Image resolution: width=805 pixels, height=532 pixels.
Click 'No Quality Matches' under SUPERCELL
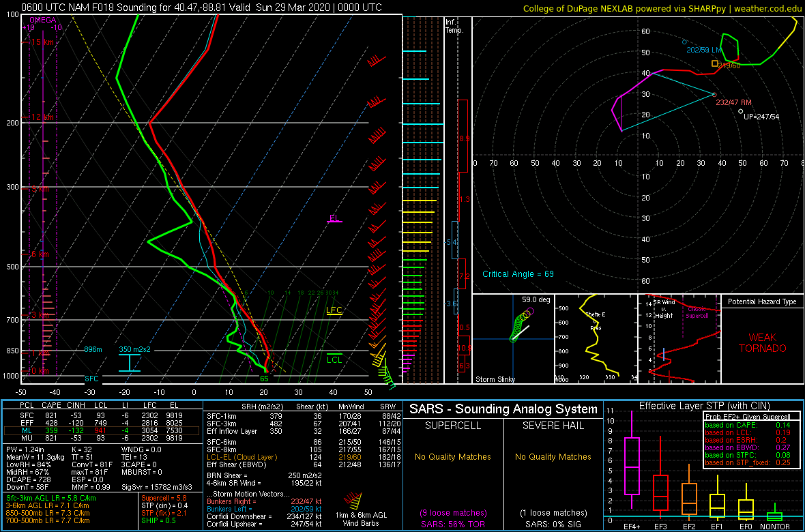point(454,457)
